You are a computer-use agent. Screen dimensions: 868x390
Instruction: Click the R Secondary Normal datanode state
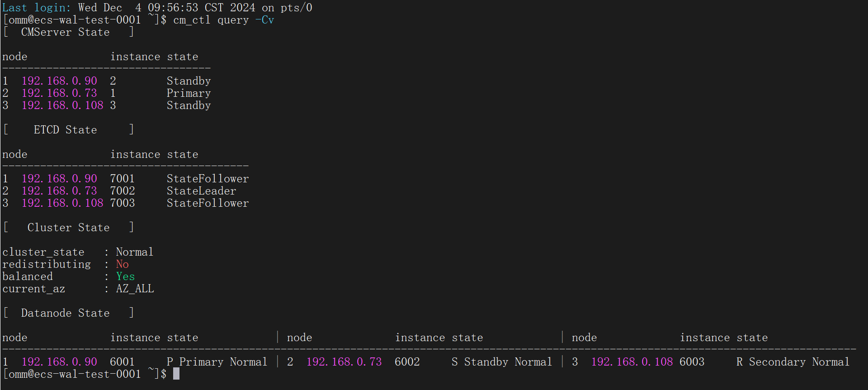(x=793, y=362)
